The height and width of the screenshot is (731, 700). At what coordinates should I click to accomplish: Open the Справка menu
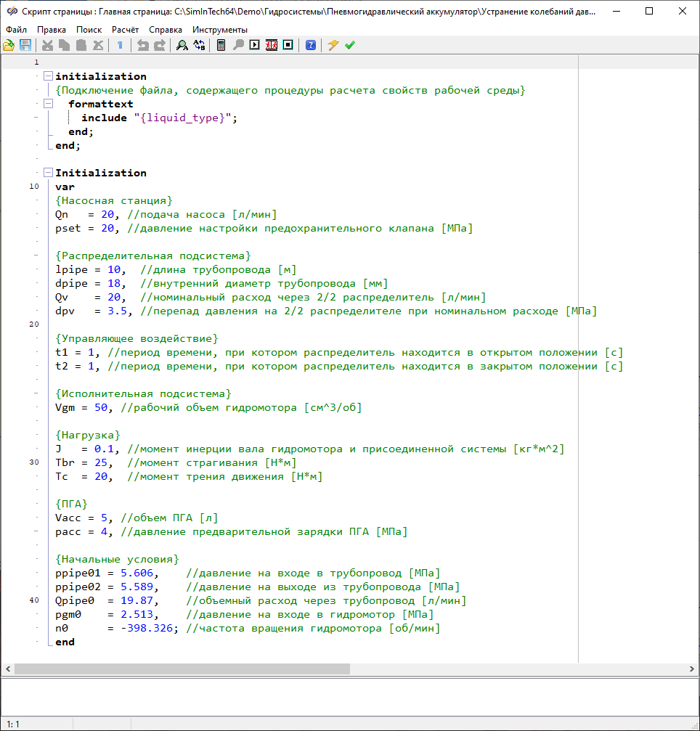point(166,29)
